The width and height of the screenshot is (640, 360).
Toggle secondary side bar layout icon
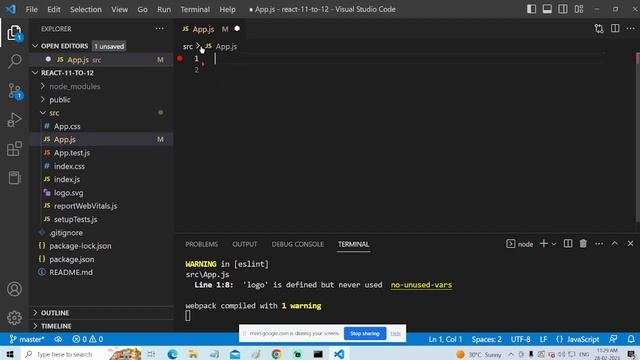[563, 9]
